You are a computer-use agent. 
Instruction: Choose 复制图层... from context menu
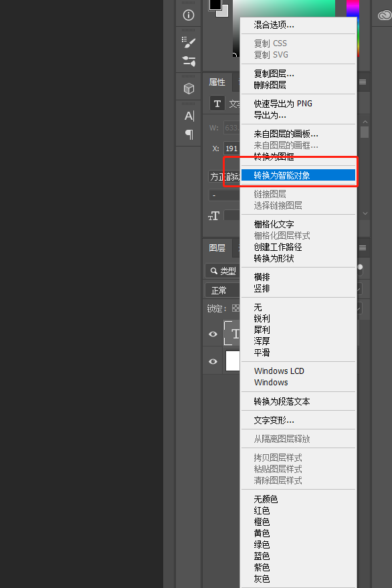[x=298, y=74]
